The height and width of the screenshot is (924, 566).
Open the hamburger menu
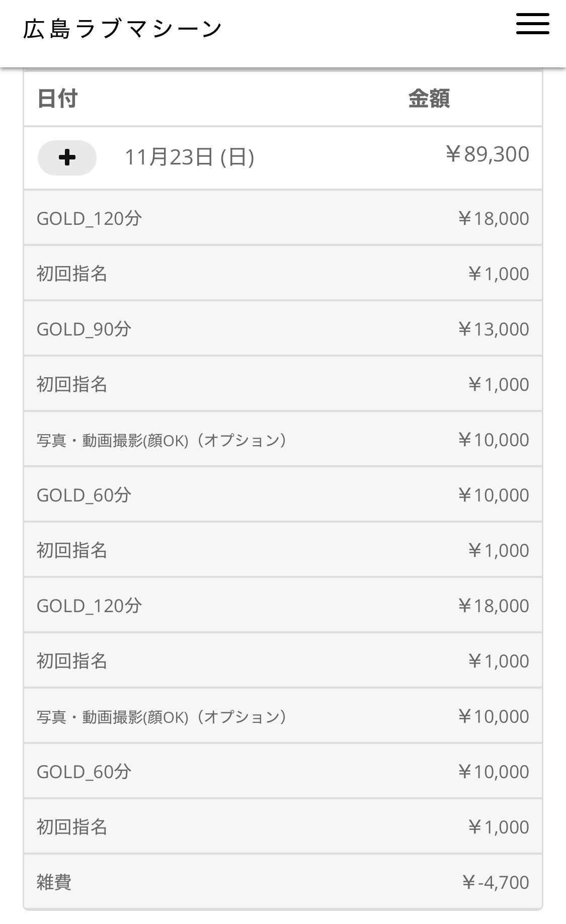tap(532, 24)
